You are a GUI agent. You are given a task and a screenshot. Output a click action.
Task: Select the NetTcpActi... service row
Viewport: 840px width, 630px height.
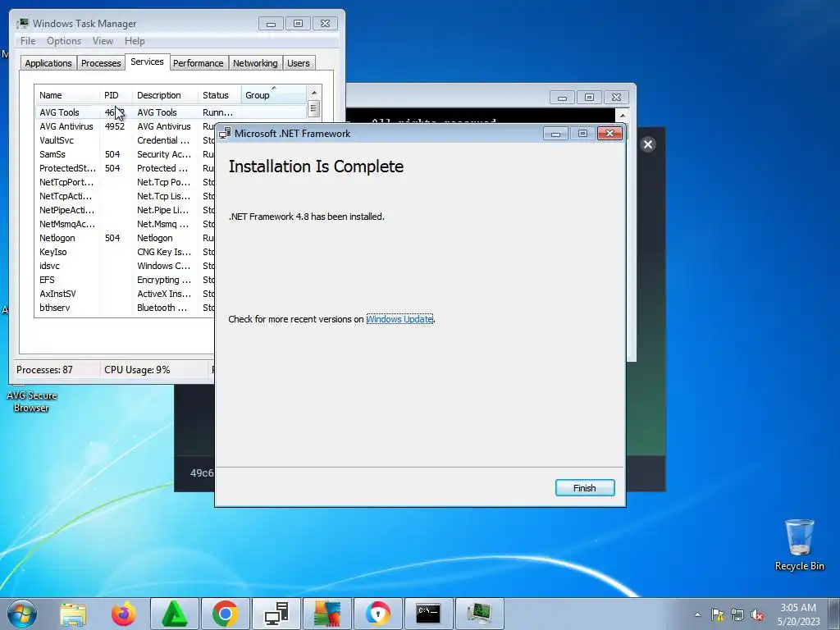tap(125, 196)
